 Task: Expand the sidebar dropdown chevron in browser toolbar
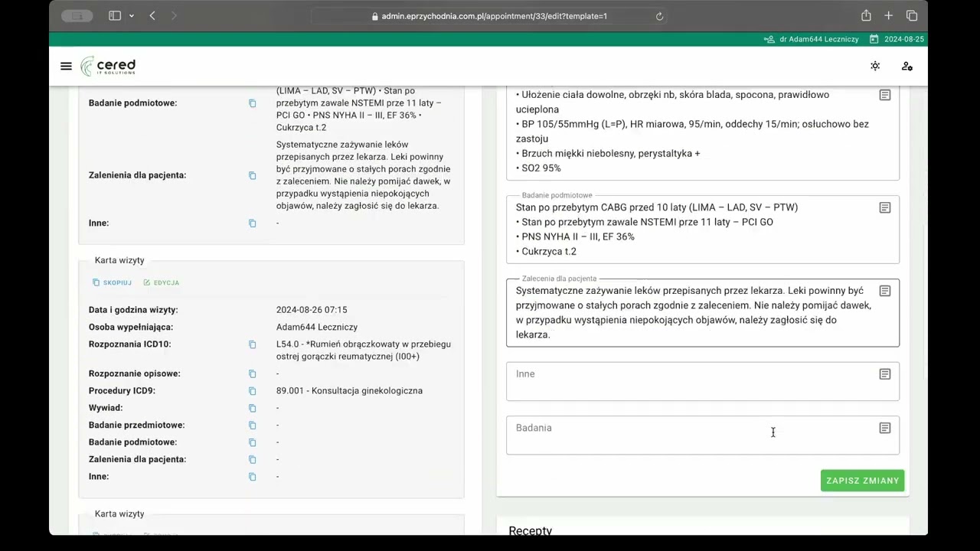coord(132,16)
